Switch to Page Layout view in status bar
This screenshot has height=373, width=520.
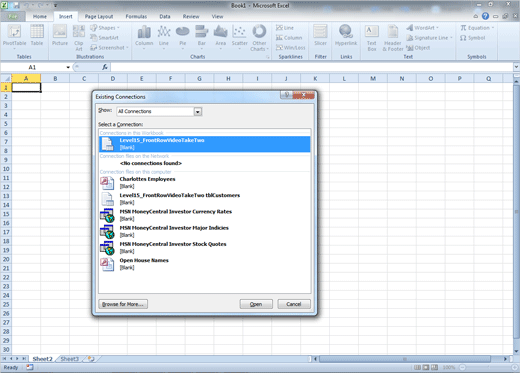(x=426, y=367)
